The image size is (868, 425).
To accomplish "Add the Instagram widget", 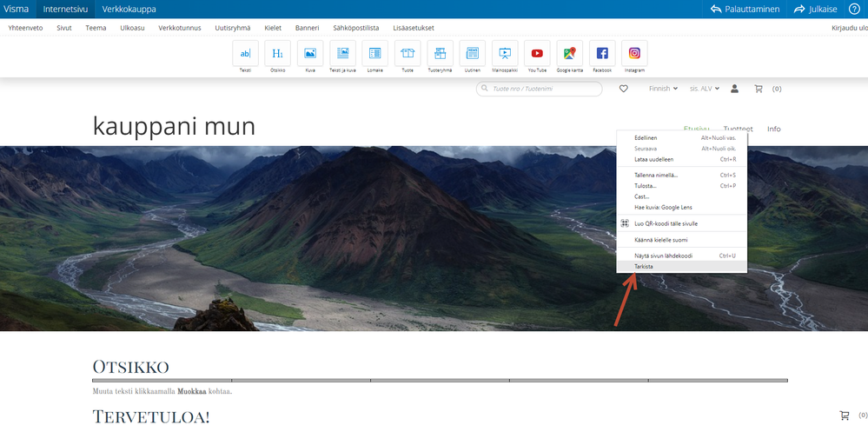I will pyautogui.click(x=634, y=54).
